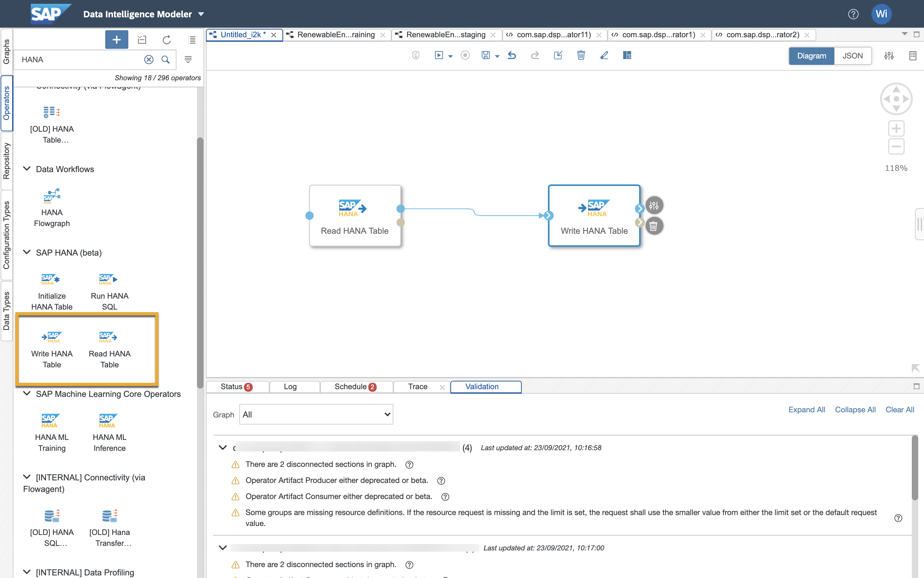Screen dimensions: 924x578
Task: Open Data Types side tab
Action: point(6,311)
